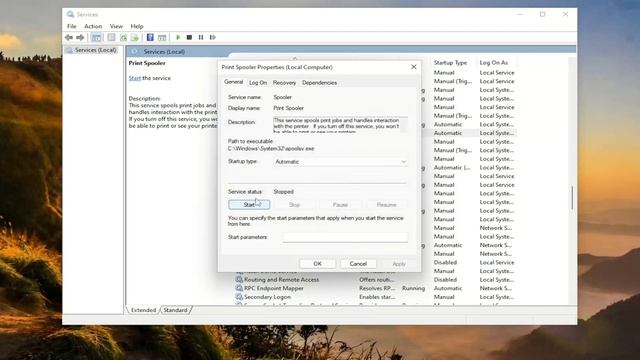Viewport: 640px width, 360px height.
Task: Switch to the Recovery tab
Action: click(284, 82)
